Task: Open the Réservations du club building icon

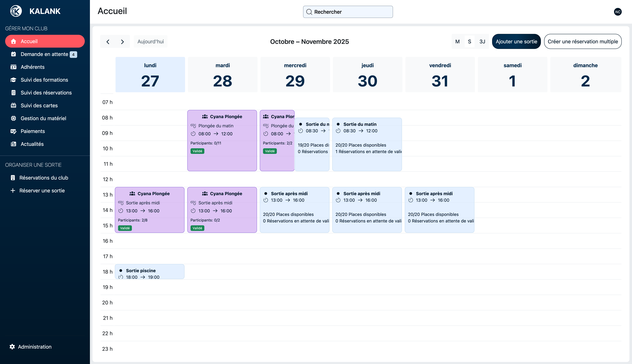Action: pyautogui.click(x=13, y=178)
